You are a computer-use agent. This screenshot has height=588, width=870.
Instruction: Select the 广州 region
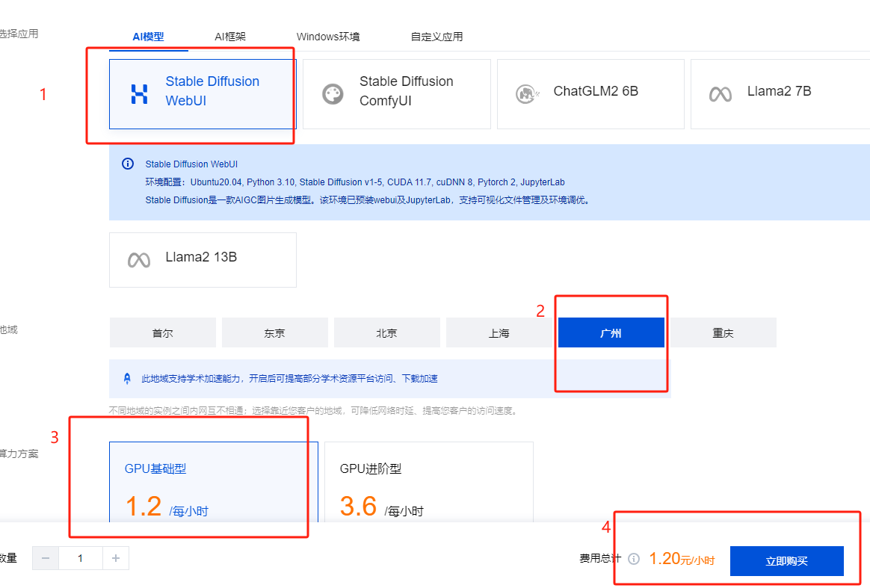(611, 332)
